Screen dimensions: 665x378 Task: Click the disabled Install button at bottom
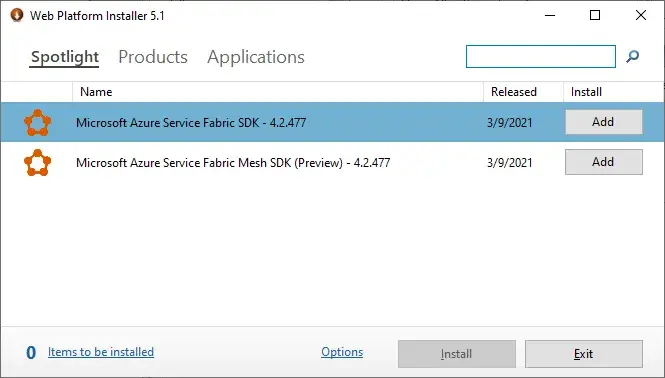click(x=457, y=354)
